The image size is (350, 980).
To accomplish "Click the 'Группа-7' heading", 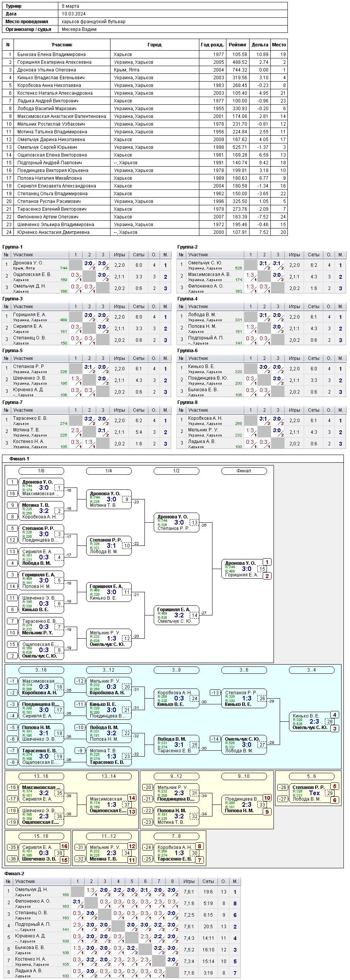I will [x=12, y=402].
